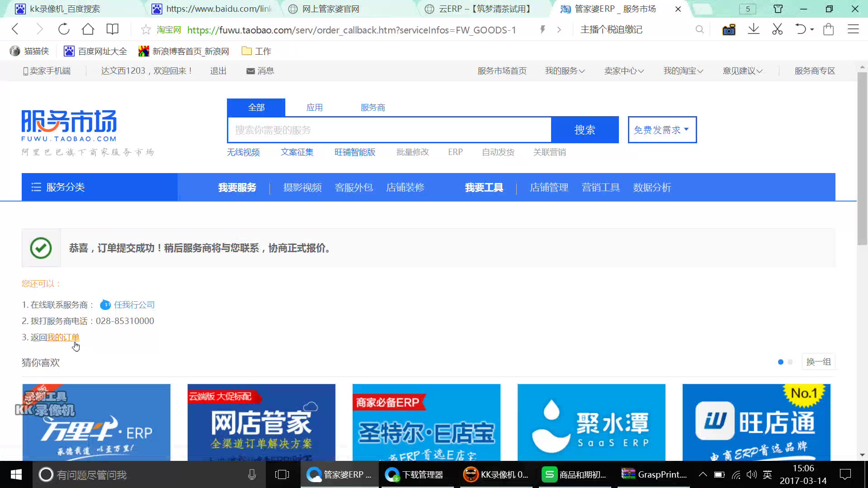Bookmark the page with the star icon
Image resolution: width=868 pixels, height=488 pixels.
(146, 30)
